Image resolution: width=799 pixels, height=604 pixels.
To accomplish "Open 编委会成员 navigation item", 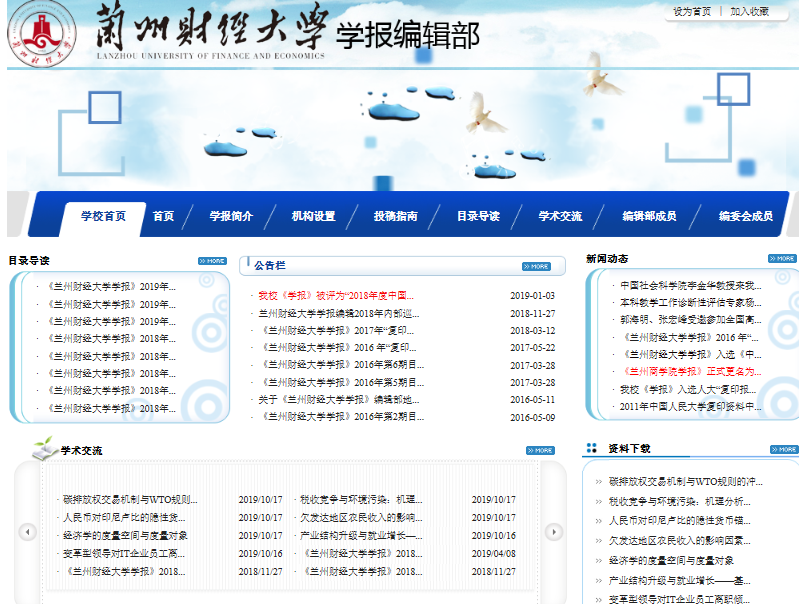I will [x=745, y=216].
